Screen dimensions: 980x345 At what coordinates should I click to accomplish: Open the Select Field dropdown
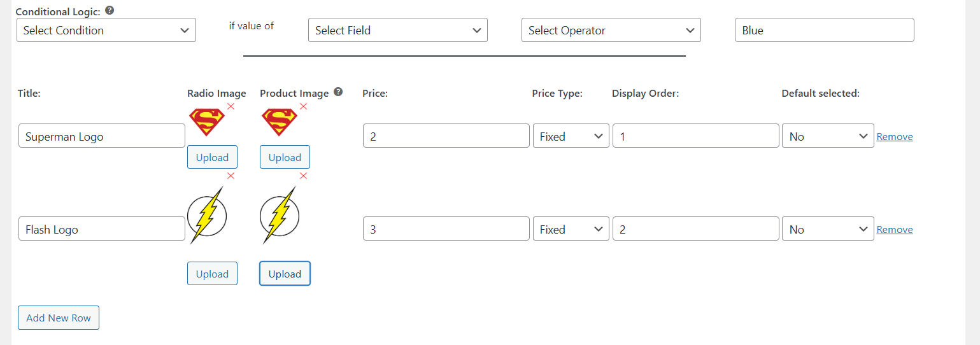pos(398,30)
